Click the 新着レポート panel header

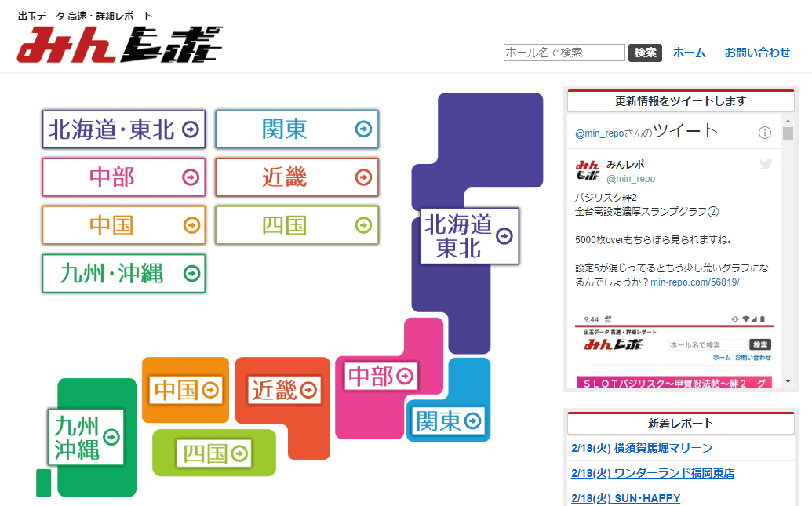[x=680, y=423]
